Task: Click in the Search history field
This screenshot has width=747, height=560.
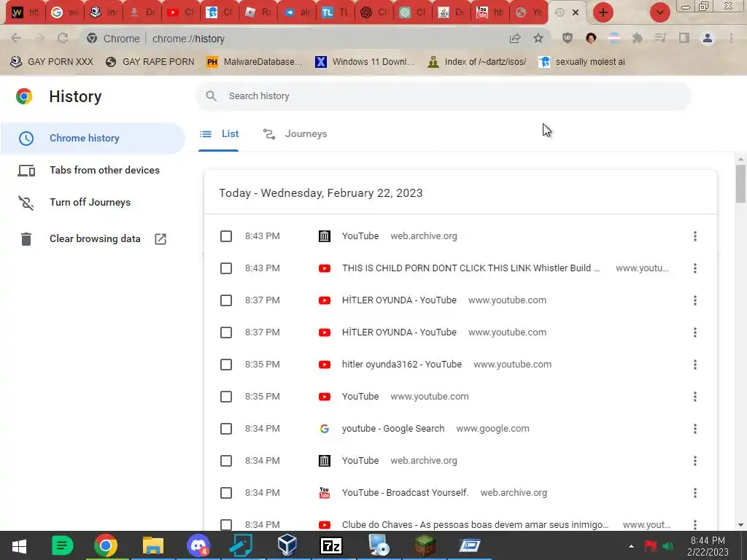Action: point(443,96)
